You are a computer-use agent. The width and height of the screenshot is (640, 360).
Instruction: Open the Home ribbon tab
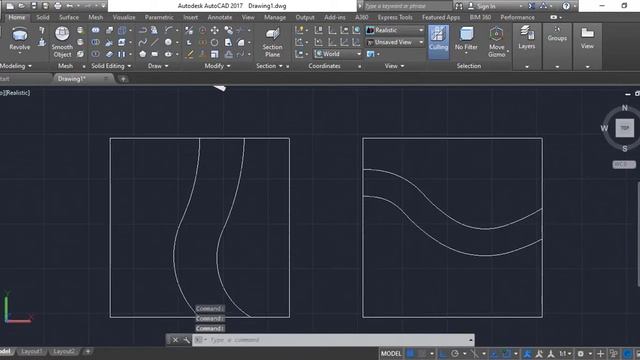(x=17, y=17)
